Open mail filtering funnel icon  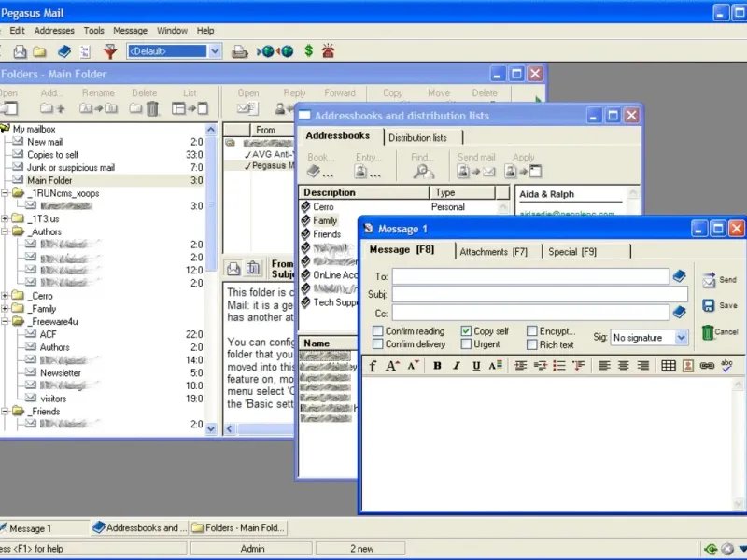(x=110, y=51)
